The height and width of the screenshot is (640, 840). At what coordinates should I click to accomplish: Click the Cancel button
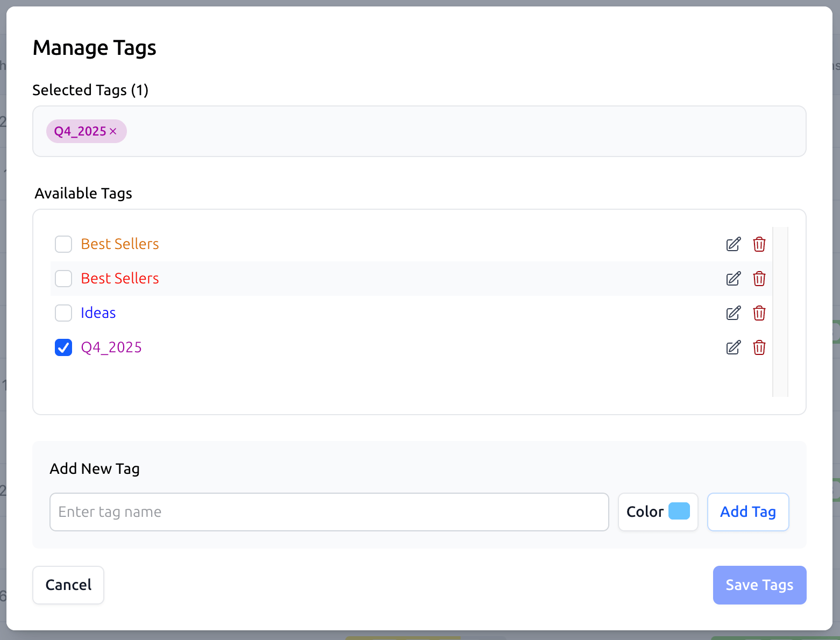[68, 585]
